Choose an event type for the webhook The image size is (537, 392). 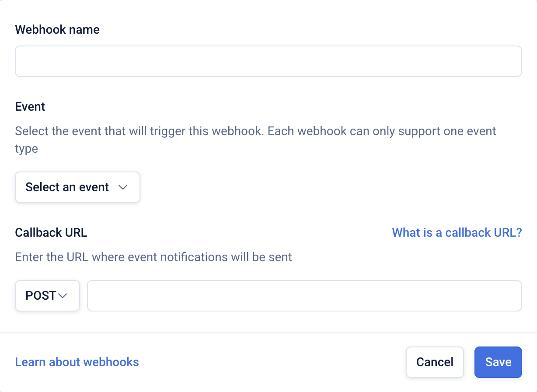(x=77, y=187)
